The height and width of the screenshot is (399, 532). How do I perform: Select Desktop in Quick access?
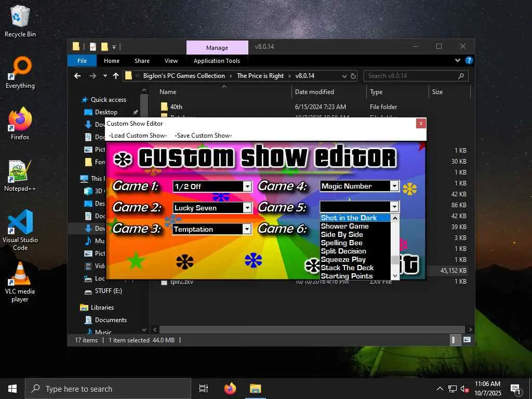click(106, 112)
